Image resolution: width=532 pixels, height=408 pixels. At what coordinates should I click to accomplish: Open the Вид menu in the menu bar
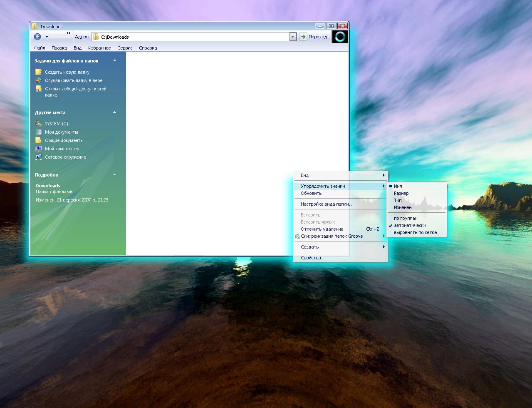77,48
